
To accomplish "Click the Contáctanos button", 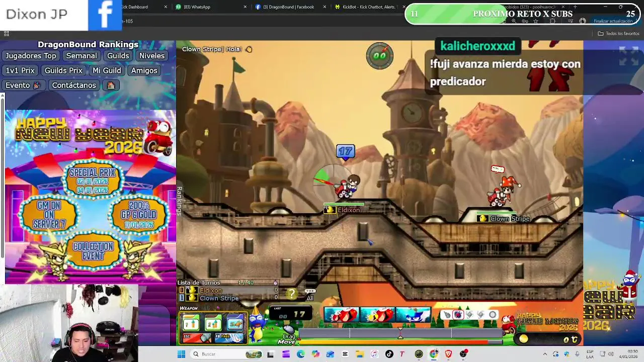I will 74,85.
